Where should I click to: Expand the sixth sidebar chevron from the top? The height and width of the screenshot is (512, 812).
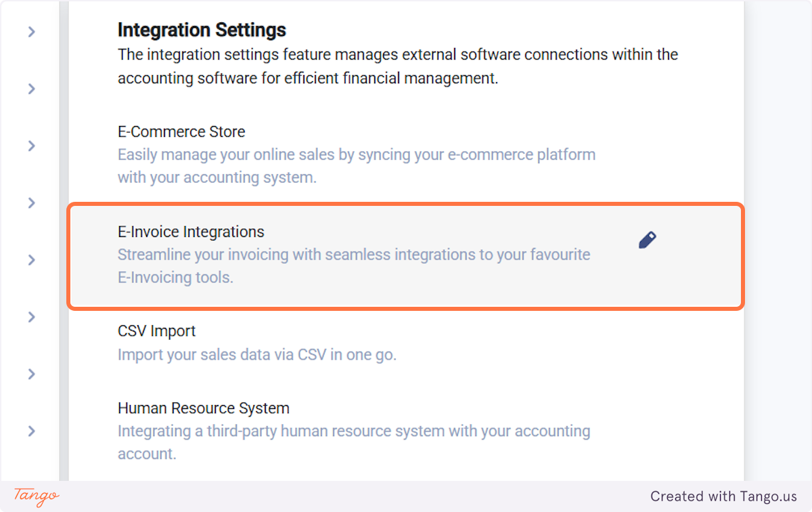click(31, 317)
